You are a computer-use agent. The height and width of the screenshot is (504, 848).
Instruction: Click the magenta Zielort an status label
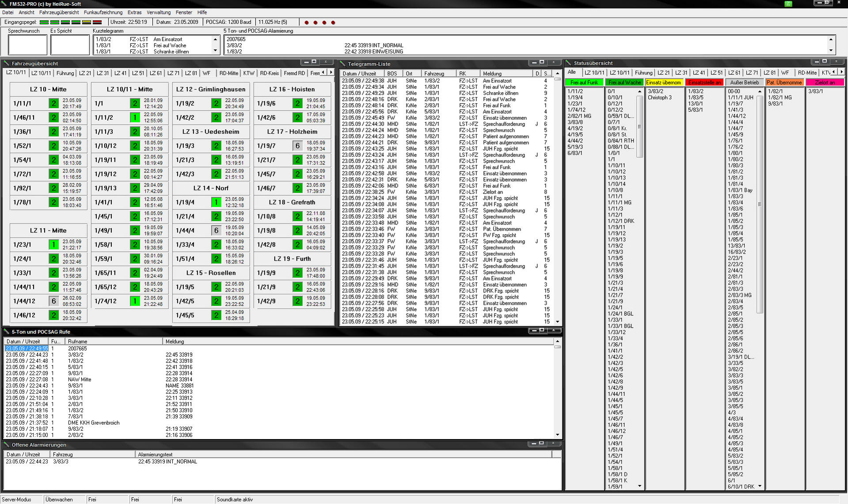click(825, 83)
